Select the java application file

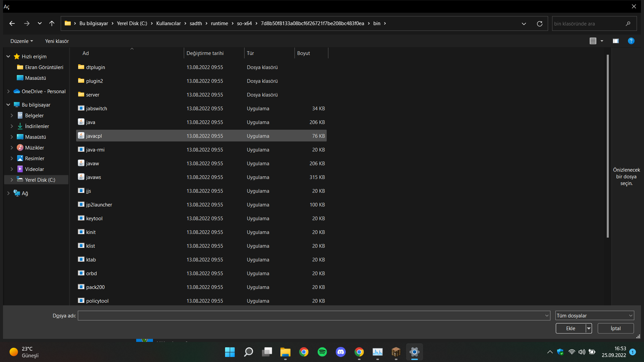91,122
